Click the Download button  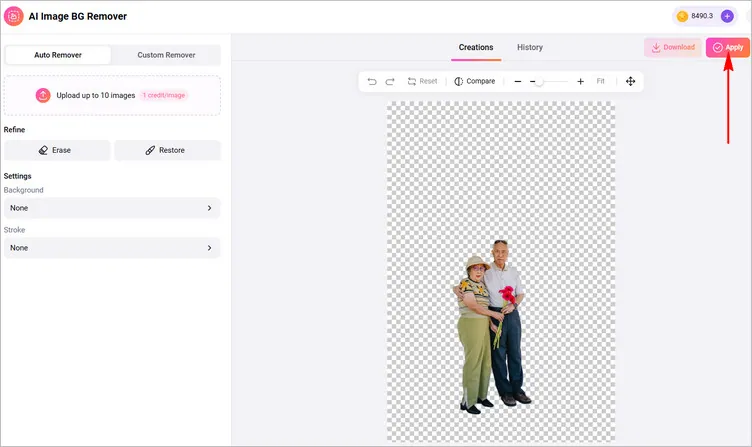click(x=673, y=47)
